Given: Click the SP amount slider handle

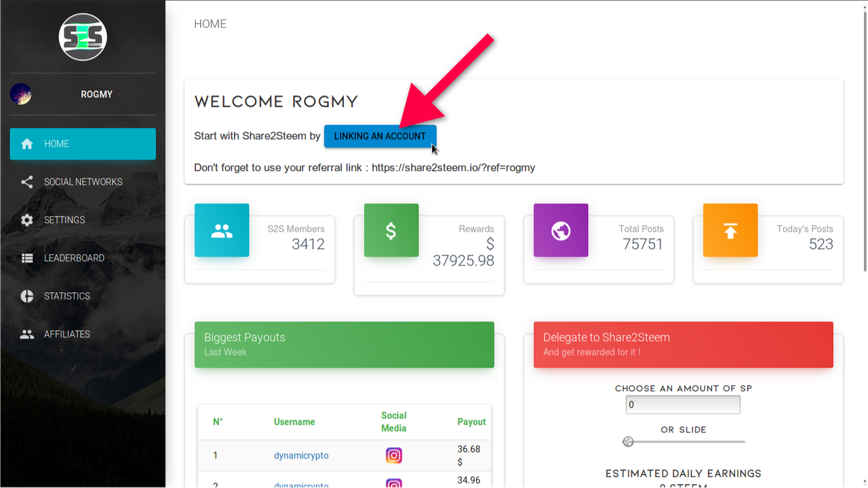Looking at the screenshot, I should pos(628,441).
